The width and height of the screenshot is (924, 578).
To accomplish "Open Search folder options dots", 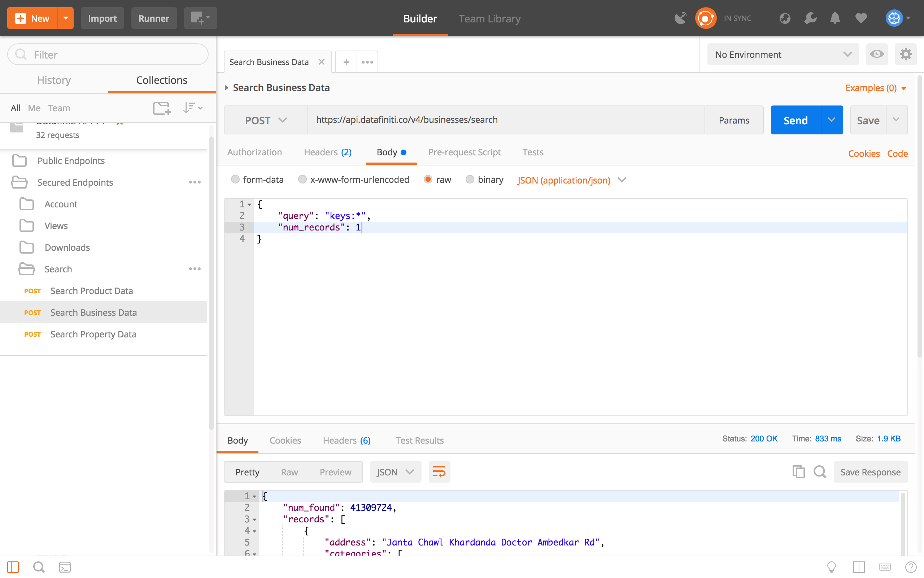I will coord(195,269).
